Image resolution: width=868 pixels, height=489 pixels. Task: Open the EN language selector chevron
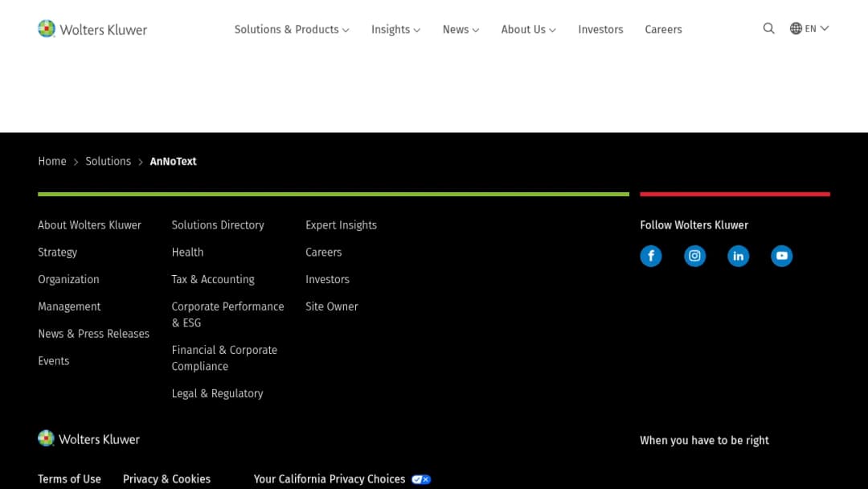[x=825, y=28]
